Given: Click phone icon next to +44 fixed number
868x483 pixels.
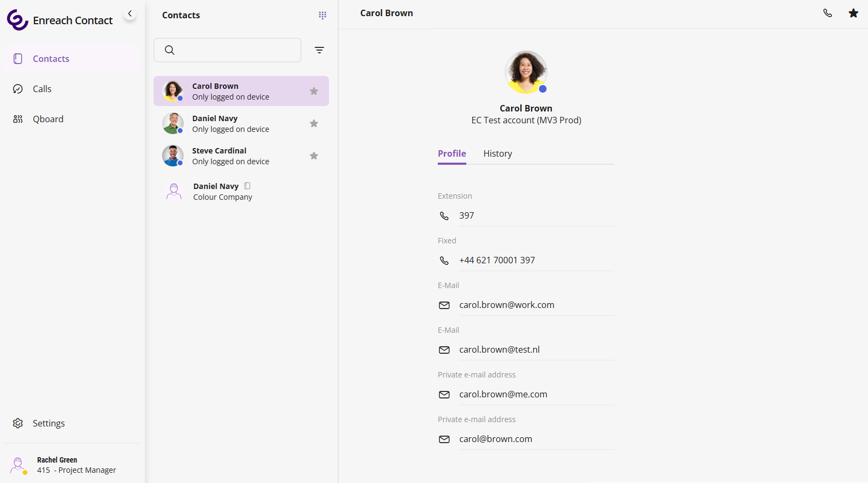Looking at the screenshot, I should point(444,261).
